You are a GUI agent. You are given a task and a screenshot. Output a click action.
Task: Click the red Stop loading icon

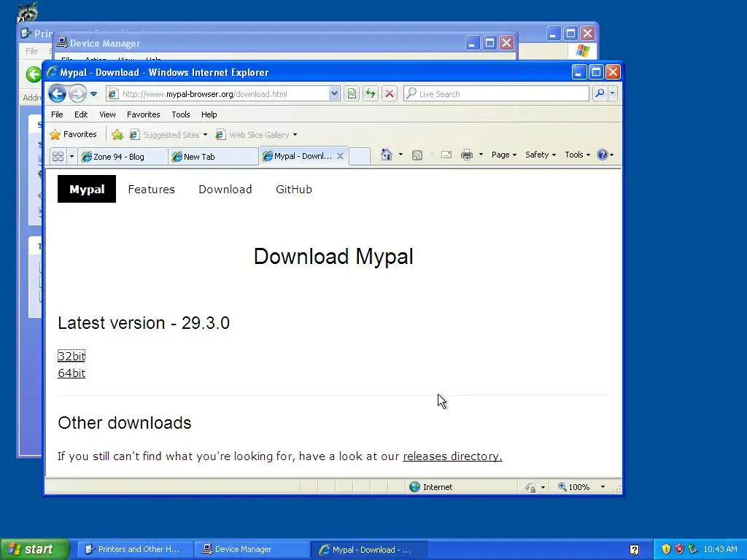[x=390, y=94]
